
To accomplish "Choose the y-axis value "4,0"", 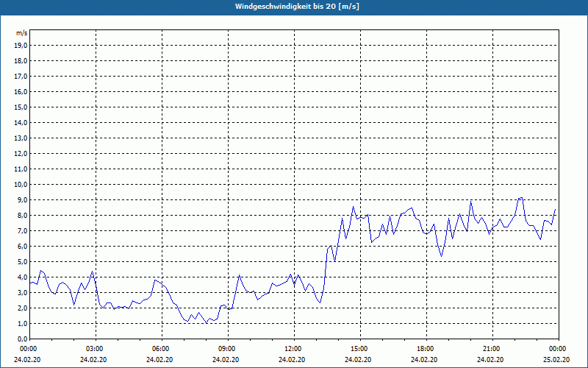I will [x=22, y=277].
